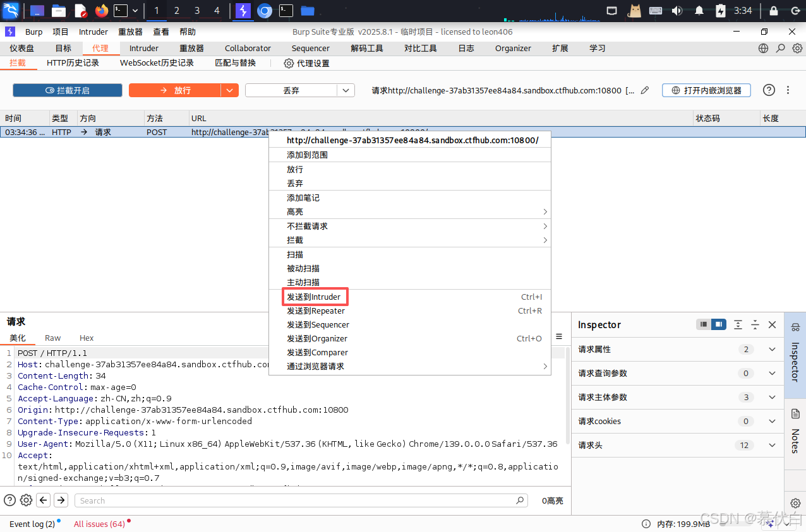Open the volume control in system tray
This screenshot has width=806, height=532.
(x=677, y=10)
